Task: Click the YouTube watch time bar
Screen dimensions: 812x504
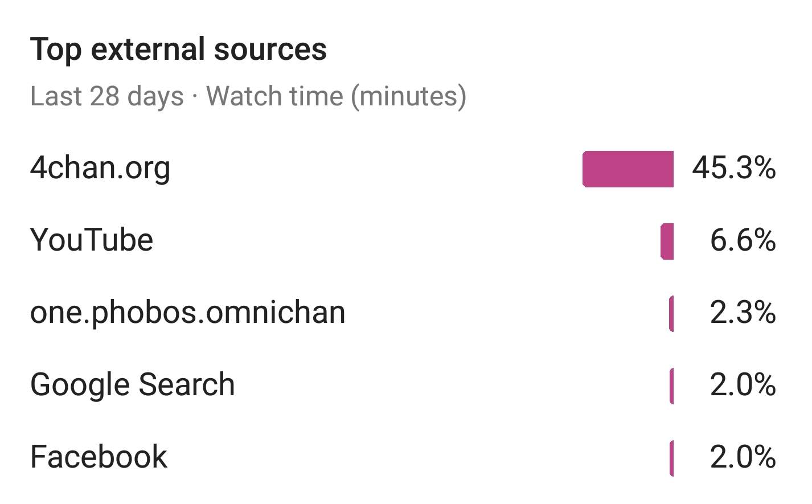Action: (x=667, y=241)
